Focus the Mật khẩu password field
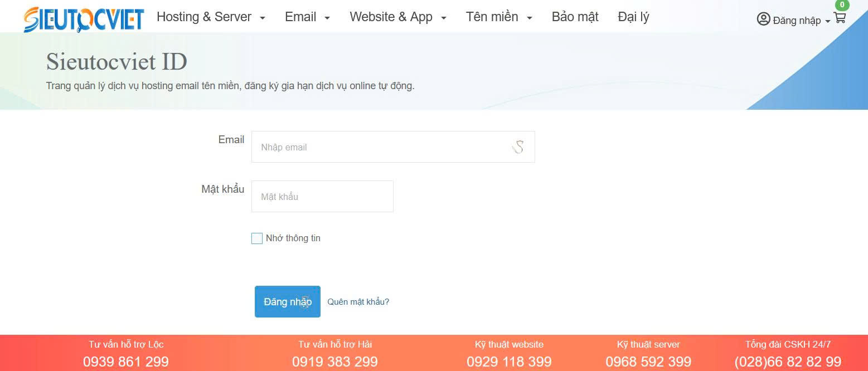Image resolution: width=868 pixels, height=371 pixels. 322,196
